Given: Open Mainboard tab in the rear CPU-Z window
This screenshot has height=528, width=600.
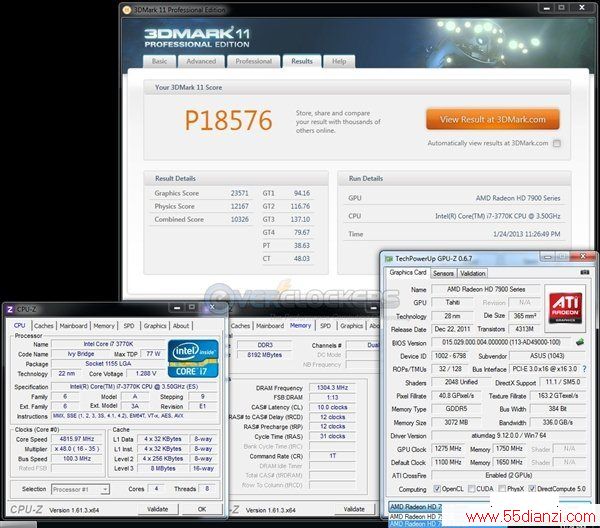Looking at the screenshot, I should (270, 326).
